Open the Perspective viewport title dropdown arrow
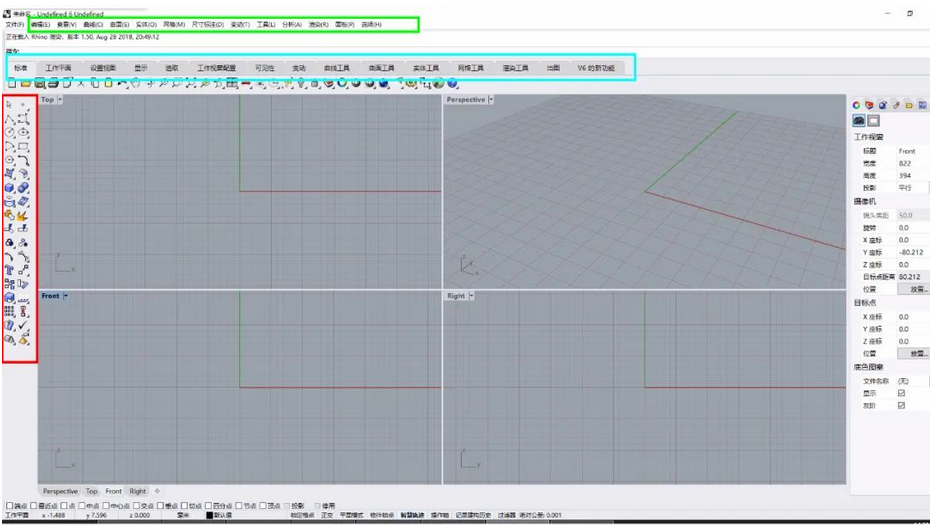 coord(491,100)
